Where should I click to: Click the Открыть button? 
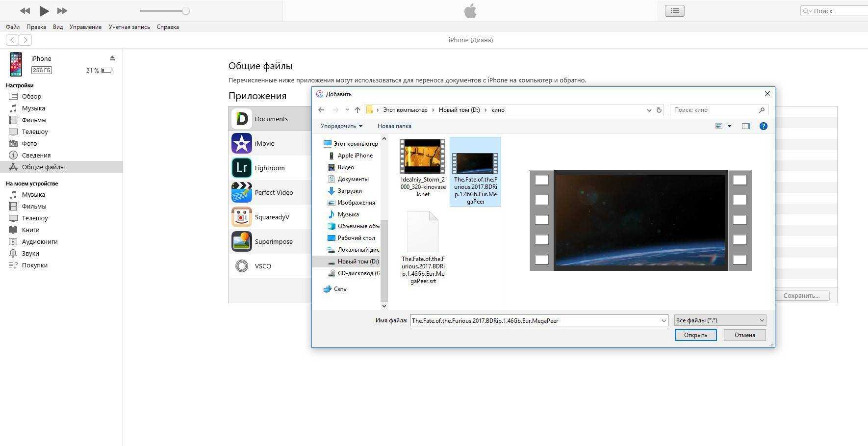pos(695,335)
